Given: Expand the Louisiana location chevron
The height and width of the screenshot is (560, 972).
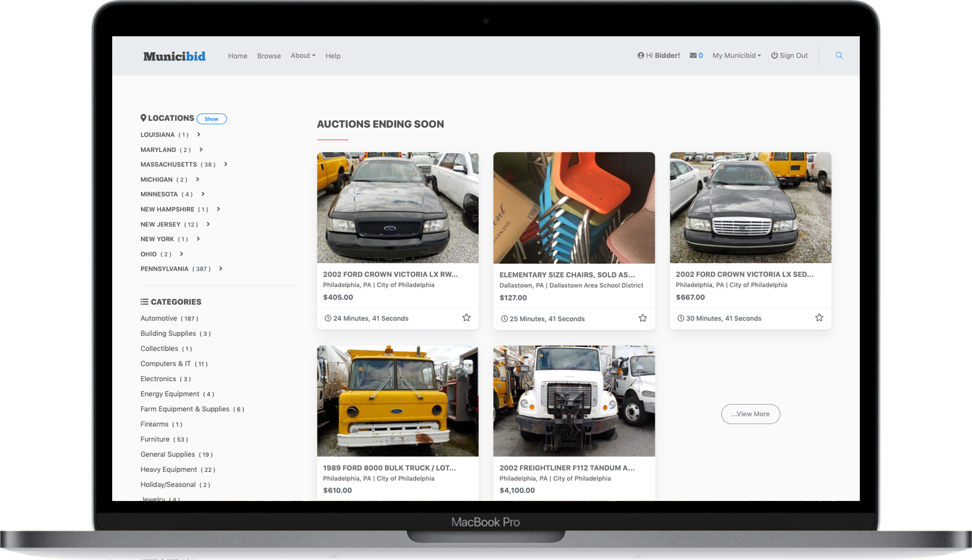Looking at the screenshot, I should coord(199,134).
